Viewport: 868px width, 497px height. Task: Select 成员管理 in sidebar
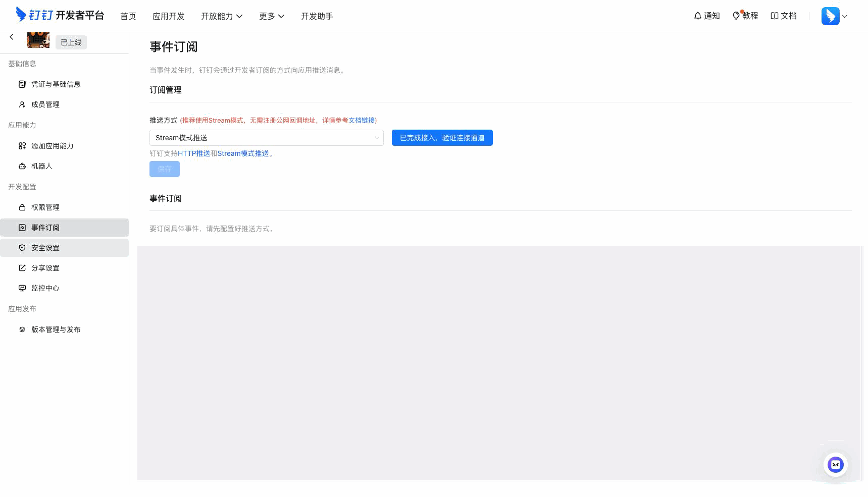click(65, 104)
